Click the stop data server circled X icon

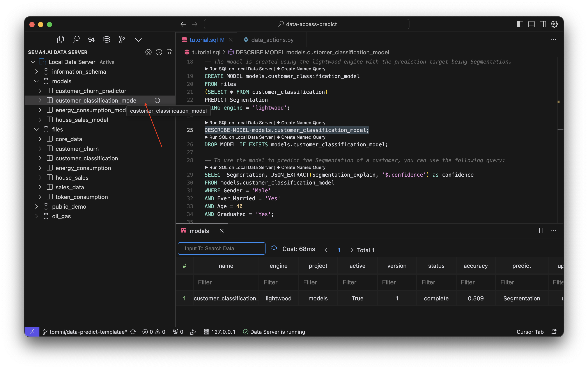click(x=148, y=52)
